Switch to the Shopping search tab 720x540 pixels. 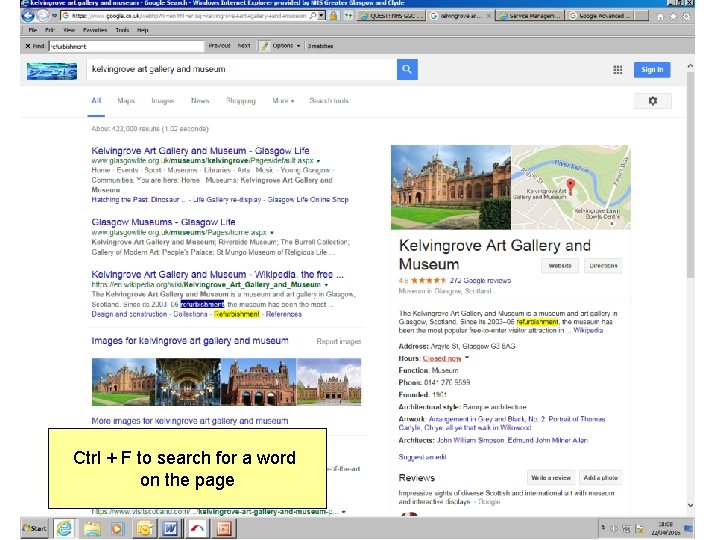click(241, 101)
